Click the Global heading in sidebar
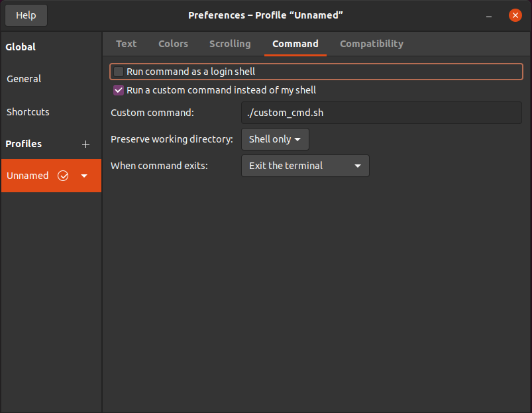The image size is (532, 413). [x=21, y=47]
